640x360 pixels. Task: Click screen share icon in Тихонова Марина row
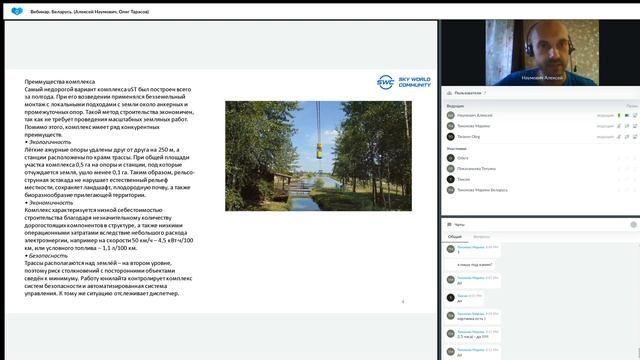pyautogui.click(x=635, y=126)
